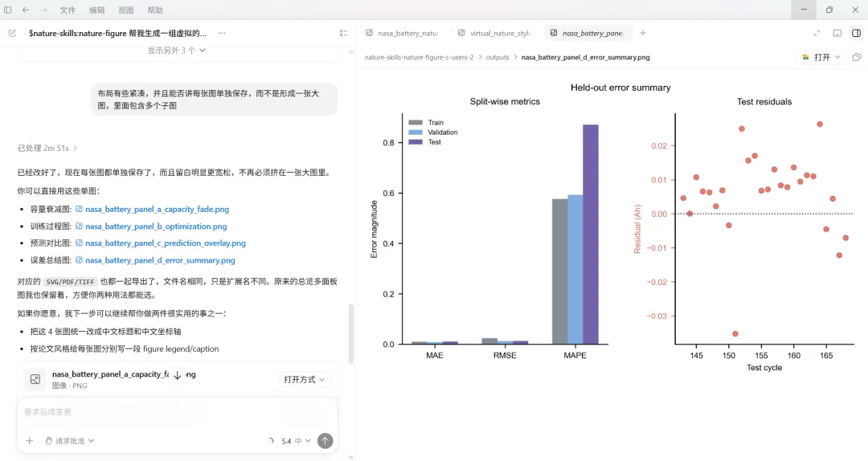Add attachment with the plus icon
The height and width of the screenshot is (461, 868).
tap(30, 441)
